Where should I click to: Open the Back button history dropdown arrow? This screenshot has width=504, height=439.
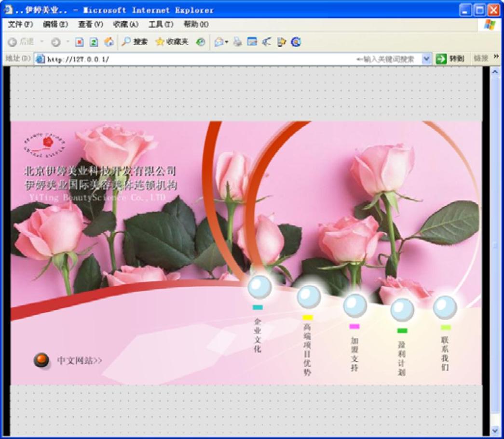pyautogui.click(x=41, y=42)
